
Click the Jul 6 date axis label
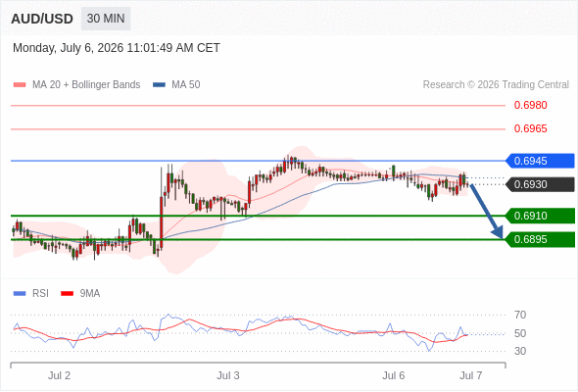point(393,375)
